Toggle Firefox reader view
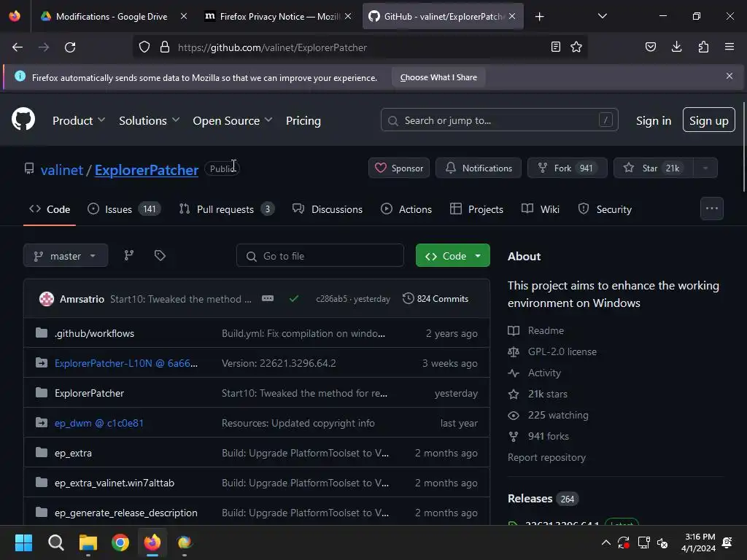747x560 pixels. tap(555, 47)
